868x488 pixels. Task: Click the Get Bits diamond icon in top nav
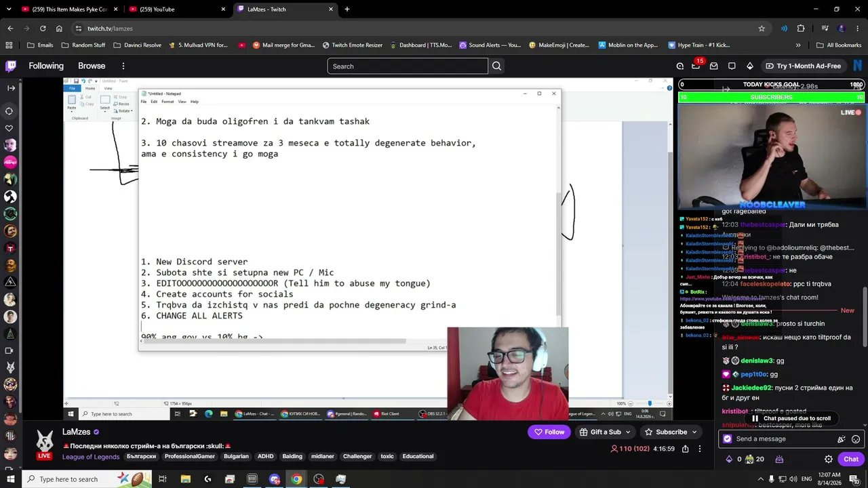point(749,66)
